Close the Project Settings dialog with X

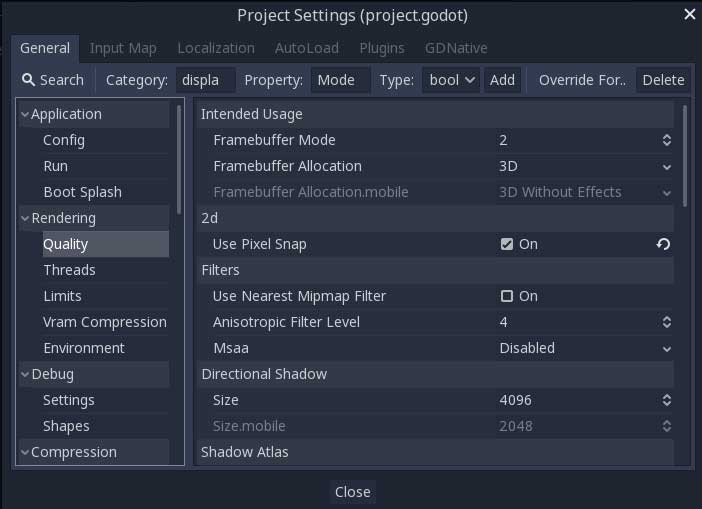click(x=689, y=14)
